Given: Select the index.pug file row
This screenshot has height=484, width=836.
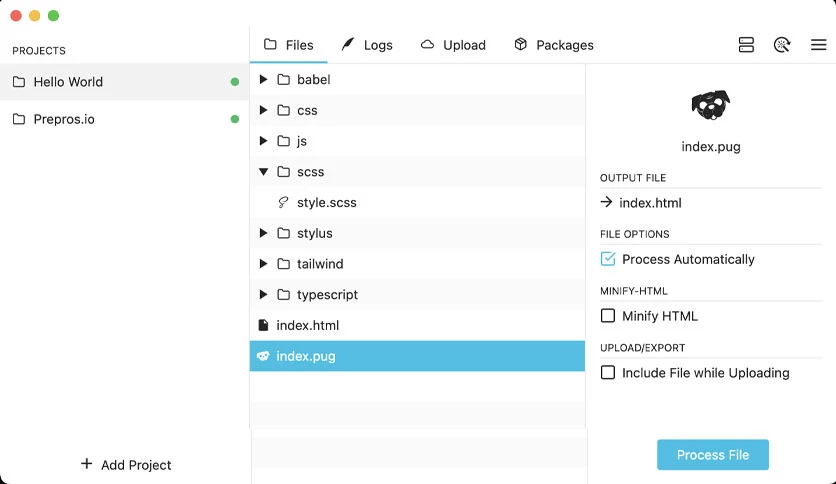Looking at the screenshot, I should 417,356.
